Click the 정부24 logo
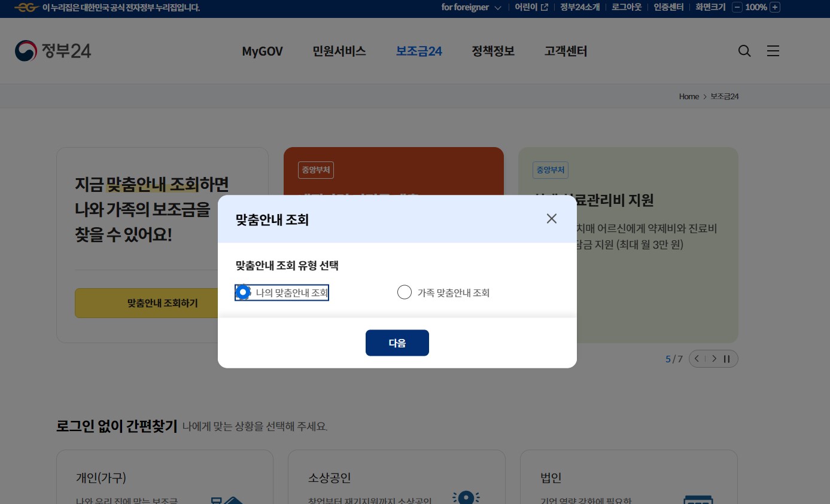 point(53,51)
